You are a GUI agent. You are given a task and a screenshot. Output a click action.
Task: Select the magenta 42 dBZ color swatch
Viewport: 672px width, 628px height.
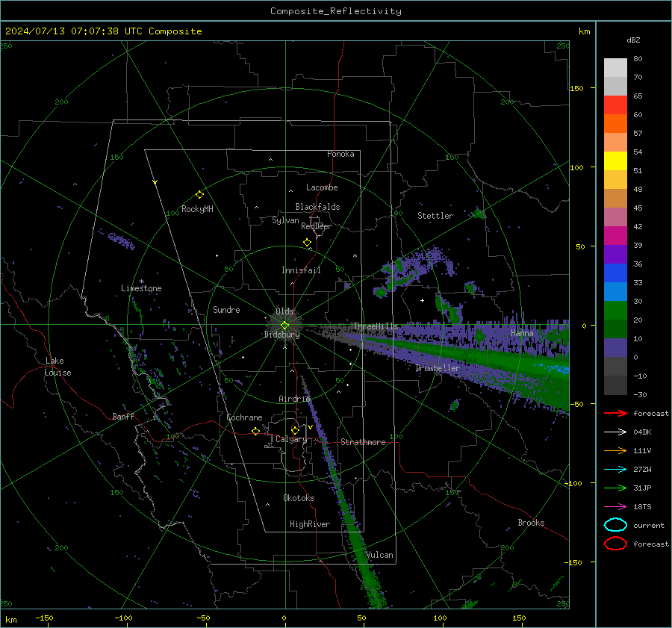pyautogui.click(x=615, y=235)
